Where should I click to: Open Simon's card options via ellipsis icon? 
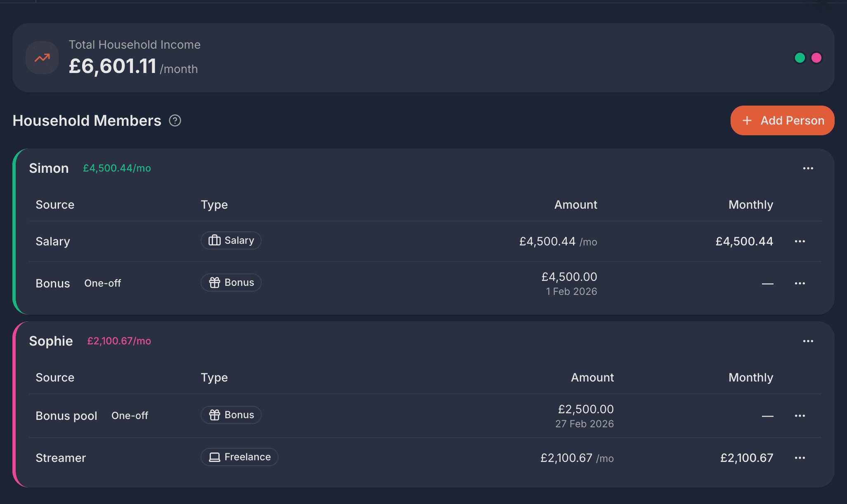808,168
